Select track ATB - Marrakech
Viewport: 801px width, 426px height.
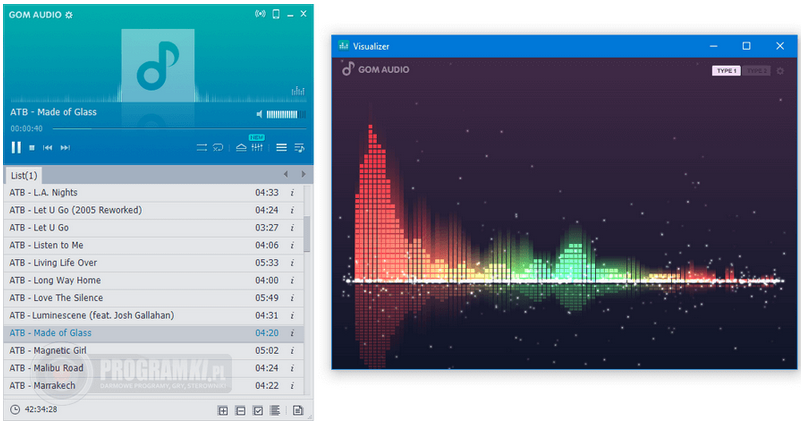pos(153,385)
